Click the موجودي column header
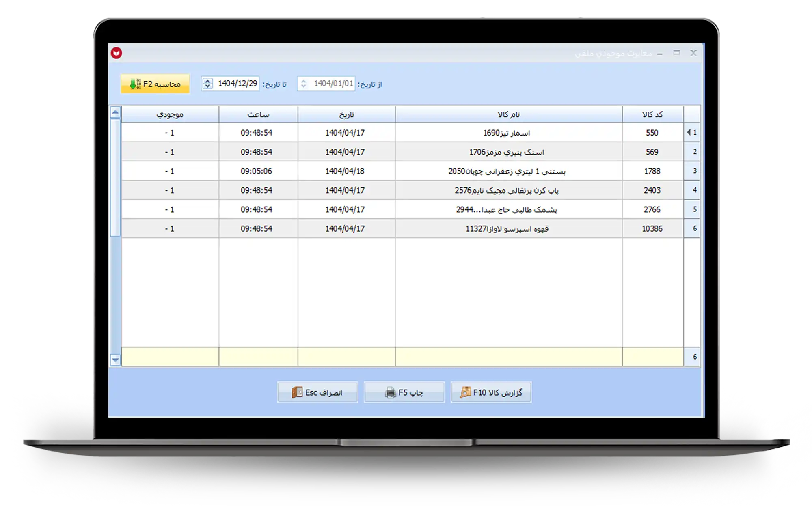 (x=170, y=115)
